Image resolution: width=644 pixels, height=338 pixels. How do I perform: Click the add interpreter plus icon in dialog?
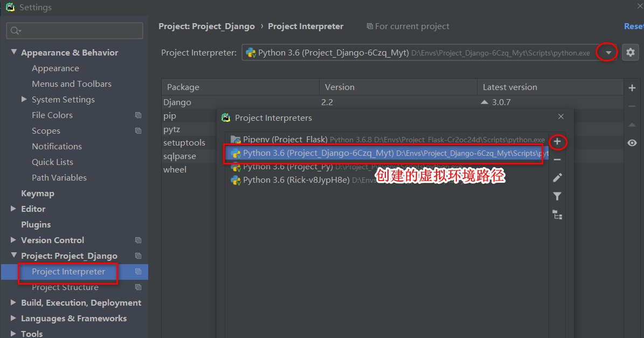[557, 142]
